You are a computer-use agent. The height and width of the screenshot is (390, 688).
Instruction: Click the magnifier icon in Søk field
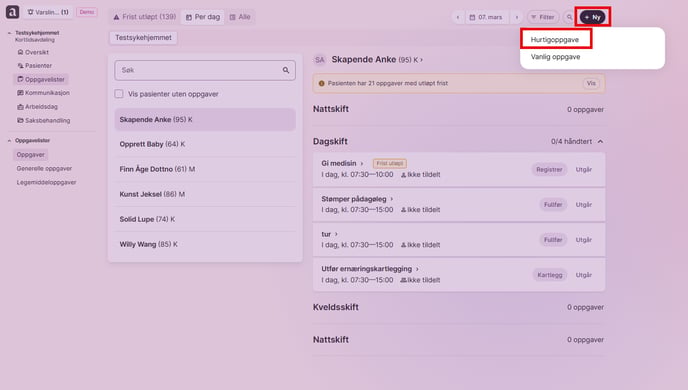tap(286, 70)
